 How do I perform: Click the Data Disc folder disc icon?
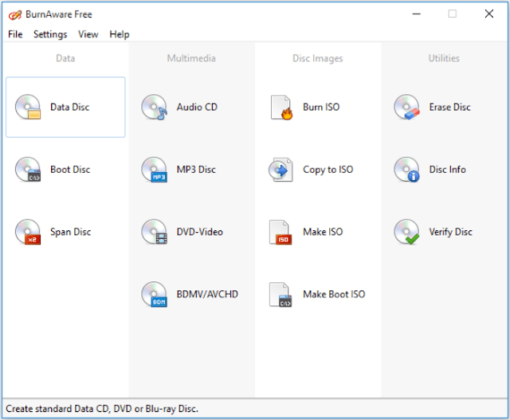(x=28, y=107)
